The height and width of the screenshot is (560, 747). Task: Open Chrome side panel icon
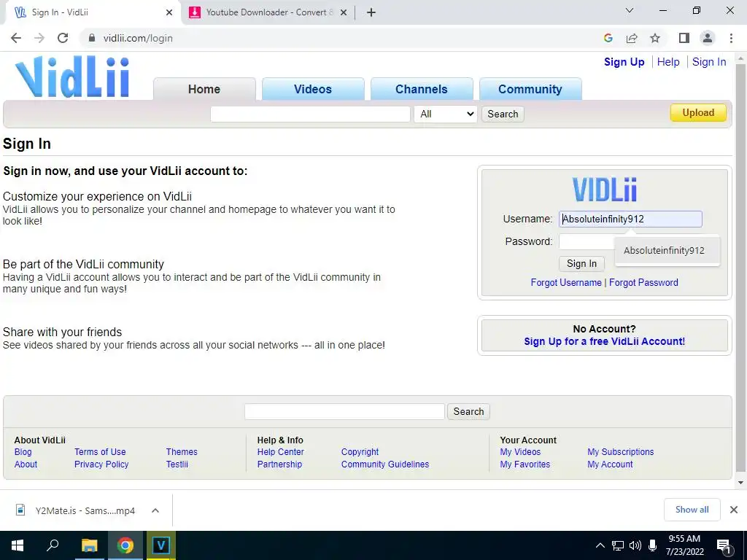(x=684, y=38)
